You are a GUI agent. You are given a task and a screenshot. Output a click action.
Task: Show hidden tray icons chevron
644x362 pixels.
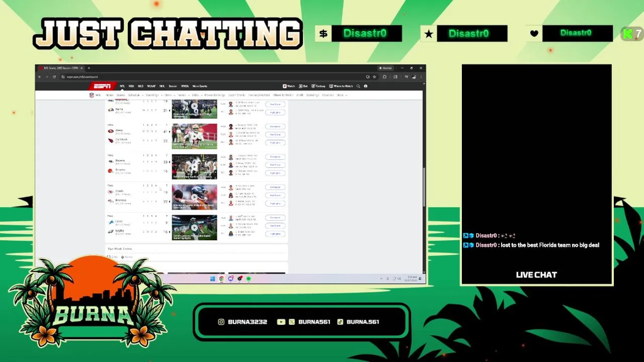tap(381, 279)
